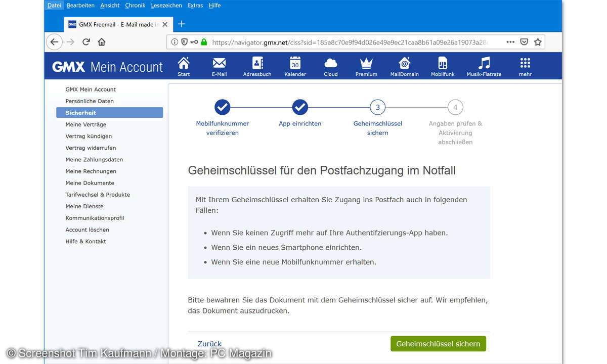This screenshot has height=364, width=607.
Task: Open Meine Verträge in sidebar
Action: [x=85, y=124]
